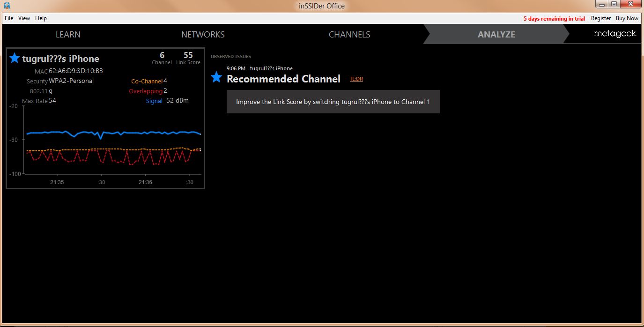Switch to the LEARN tab
This screenshot has height=327, width=644.
pos(68,35)
